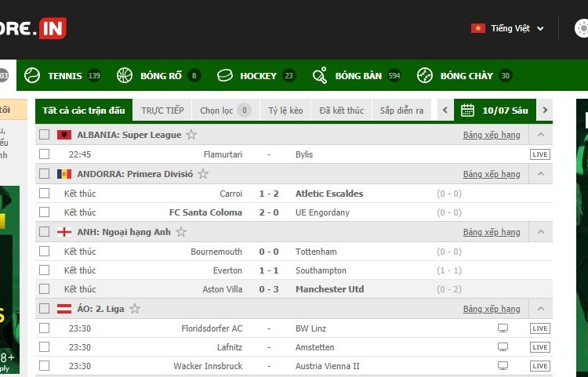Tick the Everton vs Southampton checkbox
This screenshot has width=588, height=377.
pyautogui.click(x=44, y=270)
